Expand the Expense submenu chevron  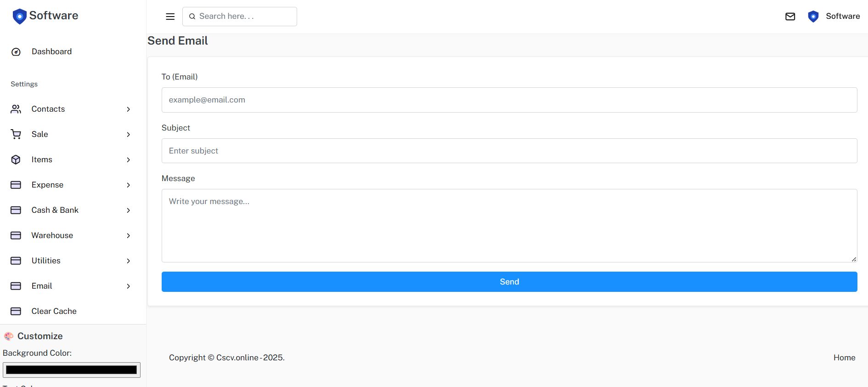pyautogui.click(x=129, y=185)
